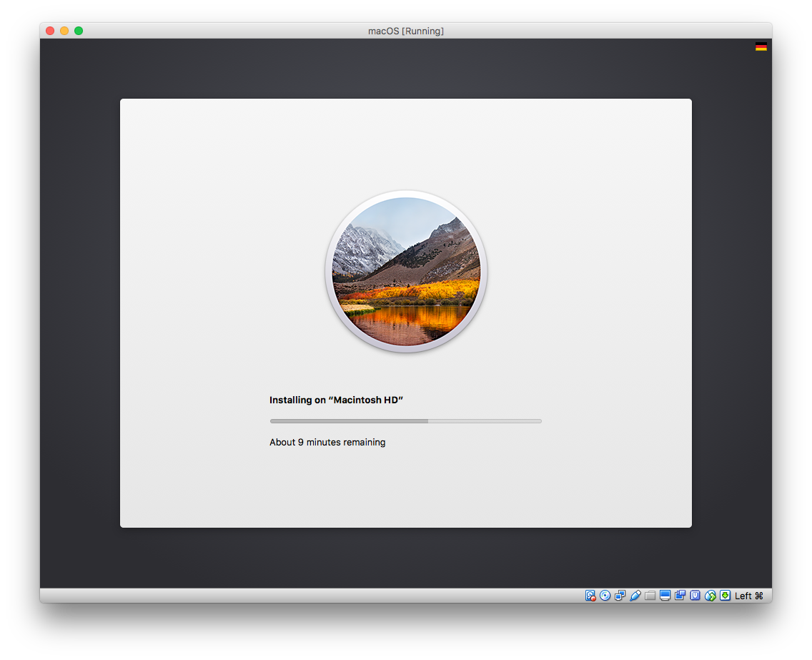
Task: Open the USB devices status icon
Action: pos(635,596)
